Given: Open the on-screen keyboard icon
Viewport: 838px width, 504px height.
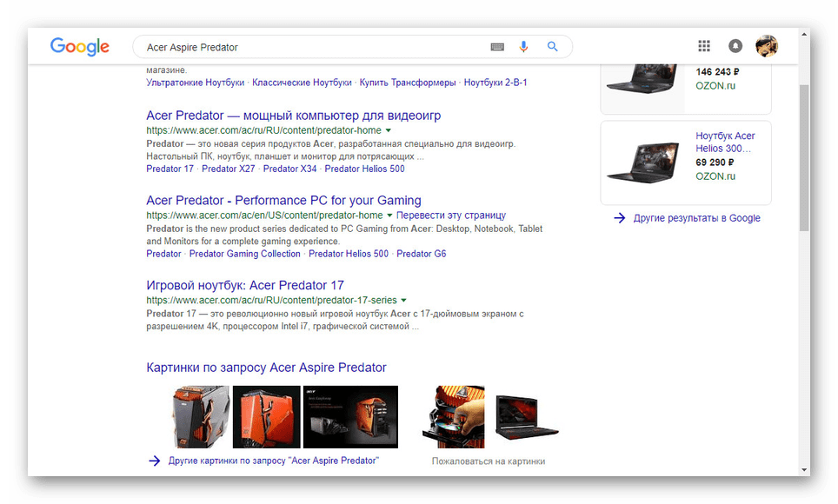Looking at the screenshot, I should coord(497,47).
